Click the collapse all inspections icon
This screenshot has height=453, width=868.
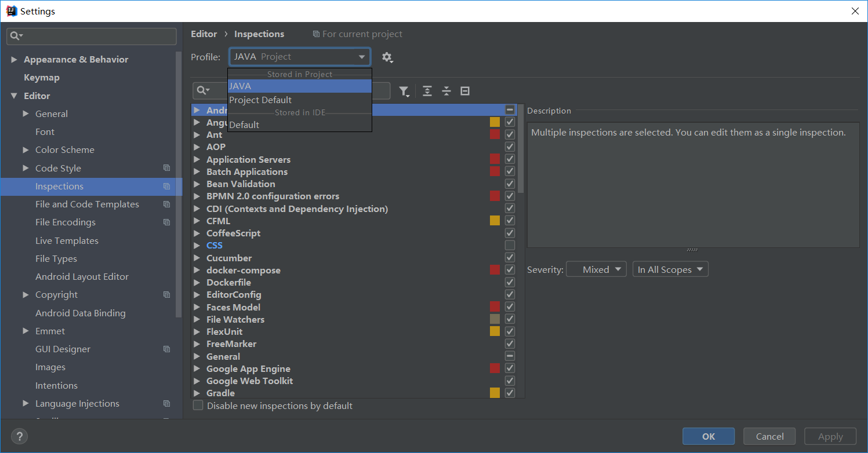point(446,91)
